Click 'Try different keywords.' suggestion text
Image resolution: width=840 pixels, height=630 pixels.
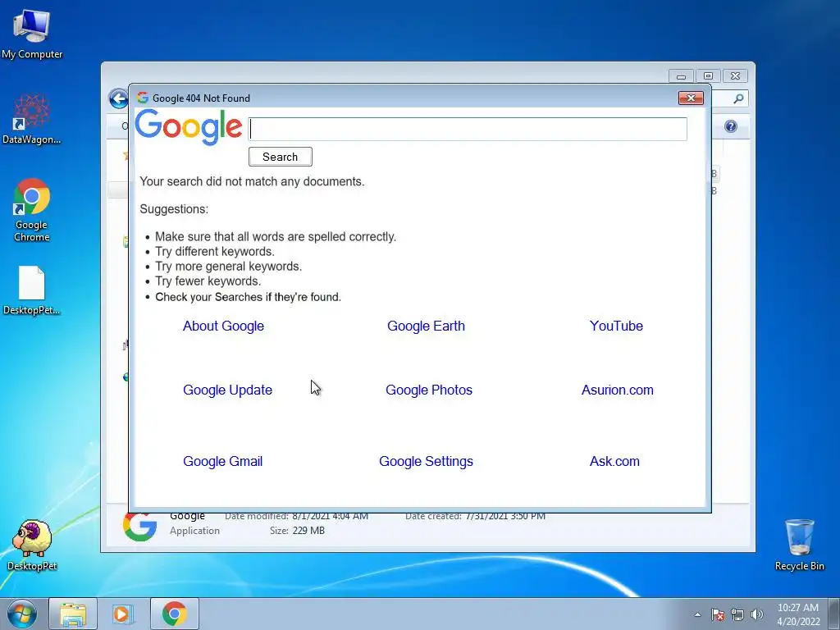tap(215, 251)
